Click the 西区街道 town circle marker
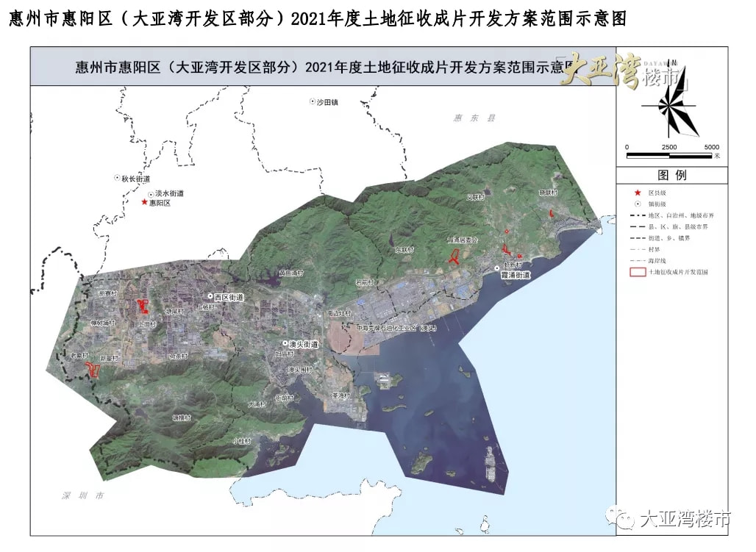The width and height of the screenshot is (756, 552). point(210,296)
